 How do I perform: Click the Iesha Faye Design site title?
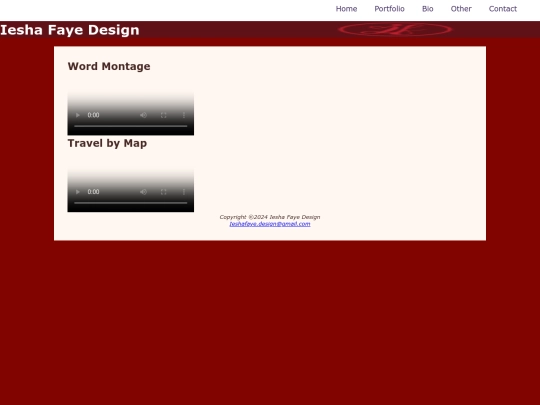coord(70,30)
